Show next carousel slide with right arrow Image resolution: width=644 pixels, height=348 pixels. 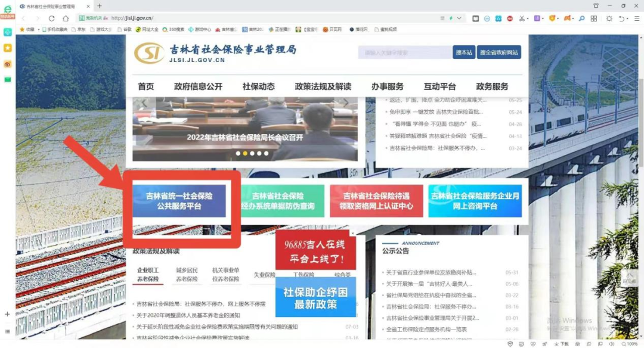tap(346, 102)
